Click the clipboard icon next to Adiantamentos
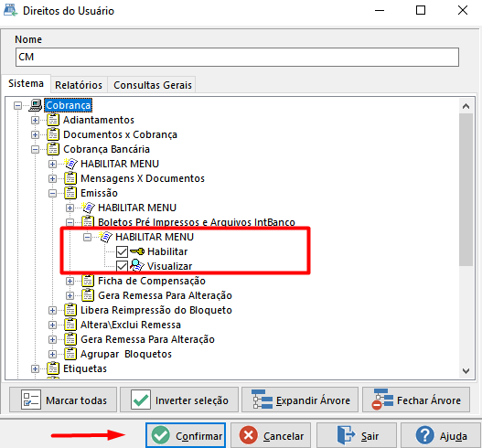The height and width of the screenshot is (448, 482). [53, 120]
